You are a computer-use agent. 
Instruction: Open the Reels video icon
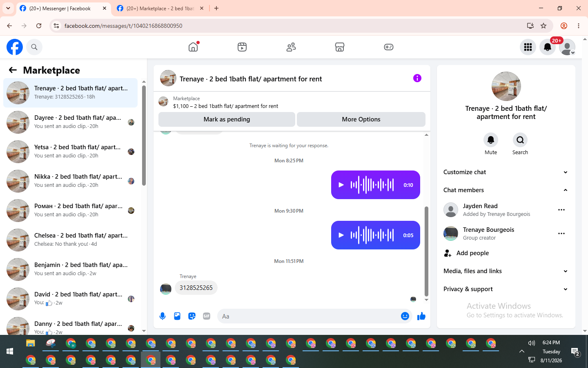pos(242,47)
